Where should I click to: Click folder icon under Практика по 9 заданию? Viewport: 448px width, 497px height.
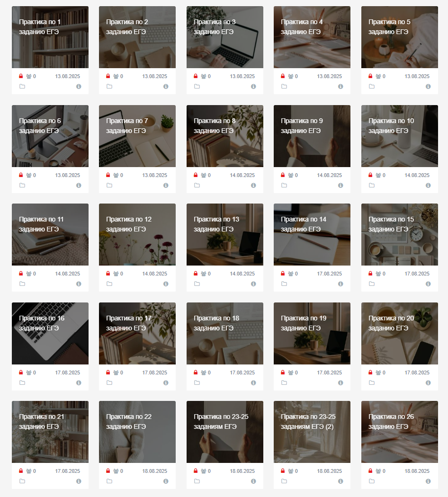tap(284, 185)
